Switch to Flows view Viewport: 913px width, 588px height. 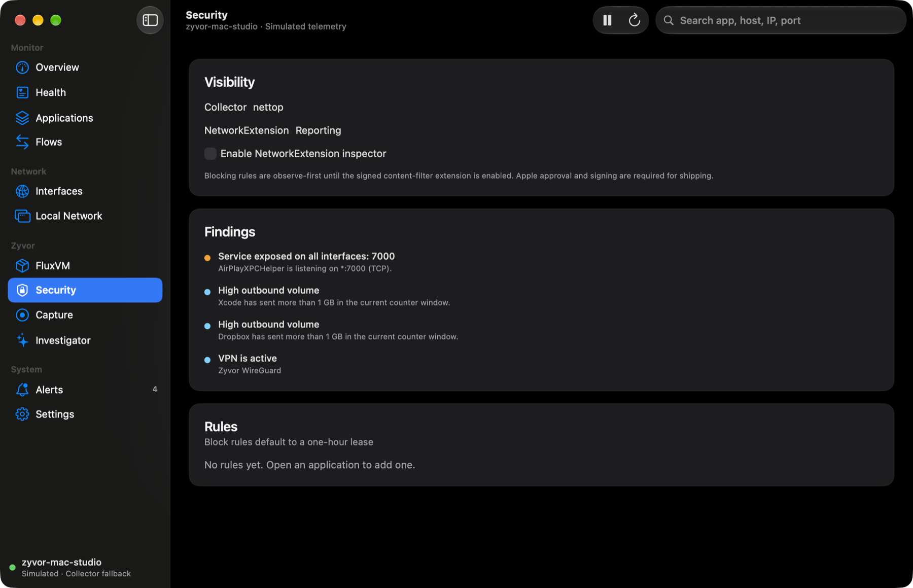click(85, 142)
